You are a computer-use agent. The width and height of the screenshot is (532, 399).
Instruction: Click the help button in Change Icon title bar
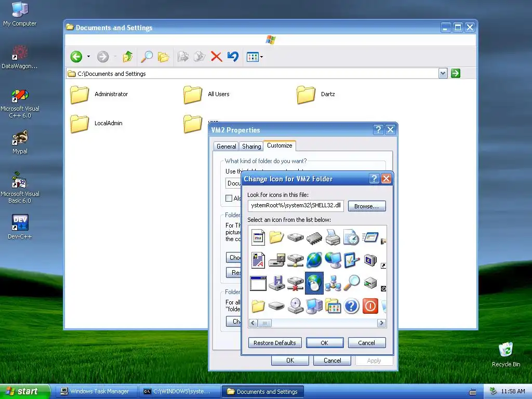(374, 179)
